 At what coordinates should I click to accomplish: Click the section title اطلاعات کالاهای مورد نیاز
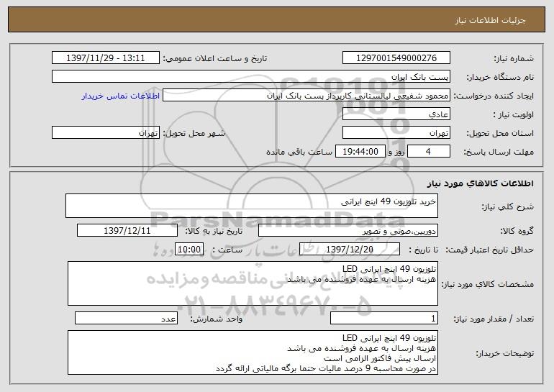click(x=480, y=183)
